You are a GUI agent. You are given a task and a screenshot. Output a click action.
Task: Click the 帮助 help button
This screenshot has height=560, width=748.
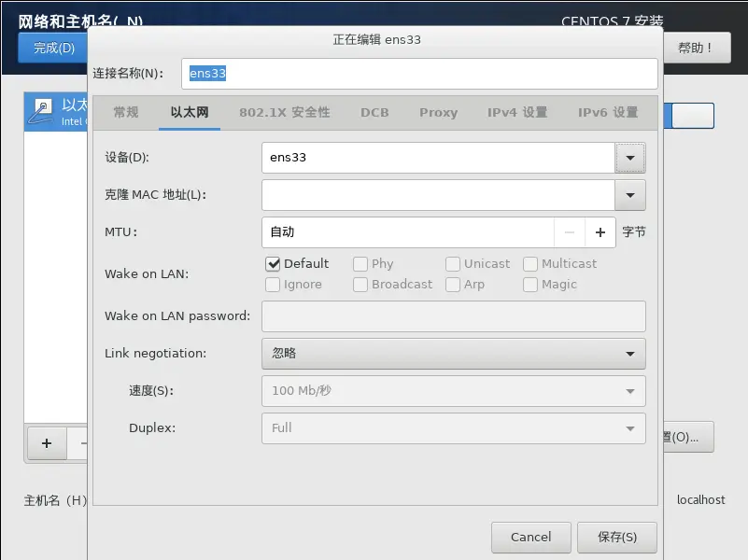click(x=697, y=48)
